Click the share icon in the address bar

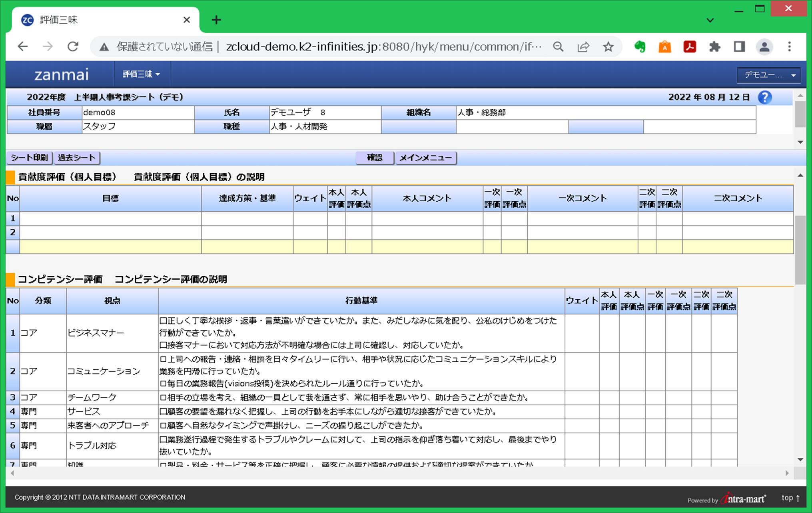(x=583, y=46)
